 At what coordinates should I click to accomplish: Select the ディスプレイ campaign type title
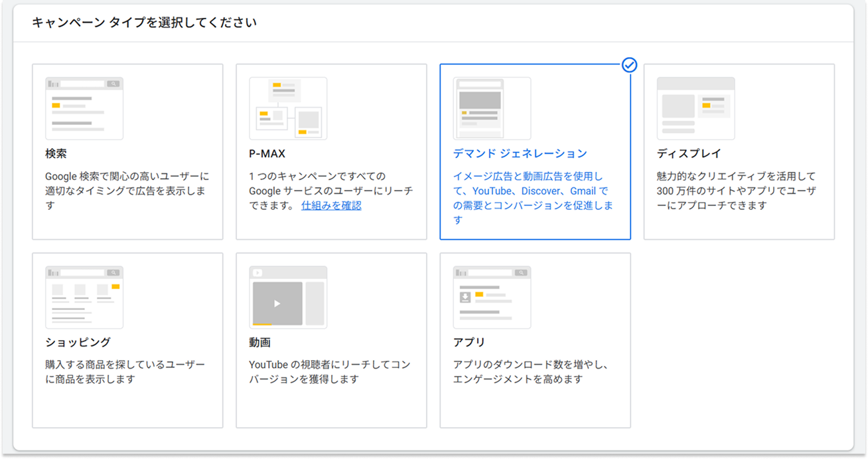[689, 153]
